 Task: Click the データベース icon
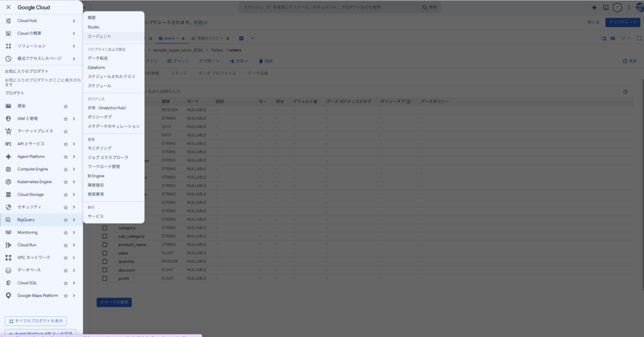tap(8, 270)
